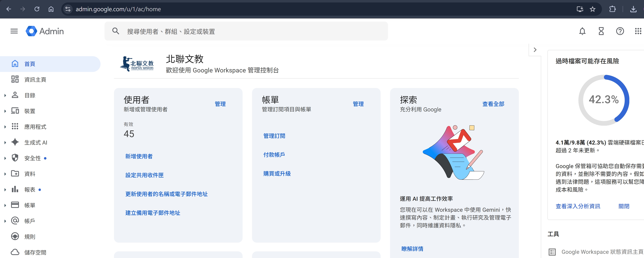Expand the 資料 sidebar section
The width and height of the screenshot is (644, 258).
point(5,174)
